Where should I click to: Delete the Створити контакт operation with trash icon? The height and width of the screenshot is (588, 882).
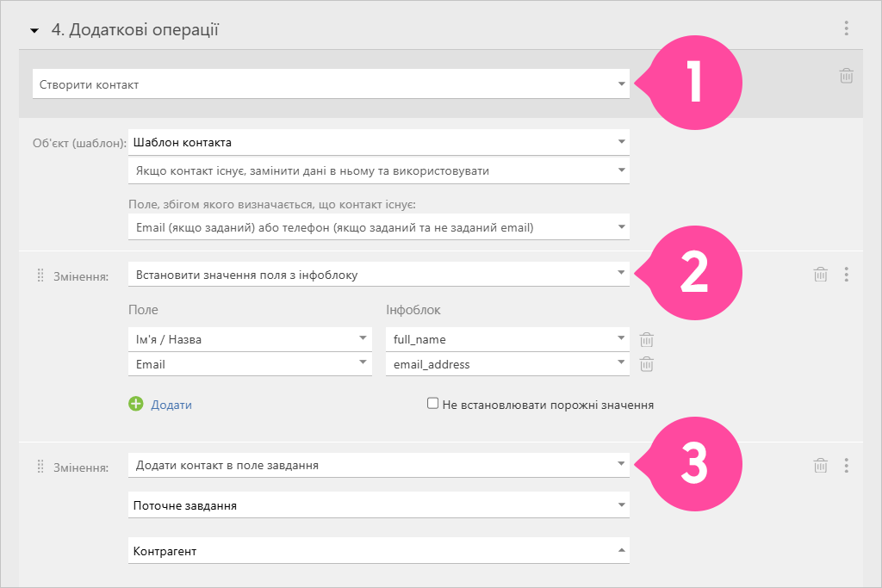(846, 76)
